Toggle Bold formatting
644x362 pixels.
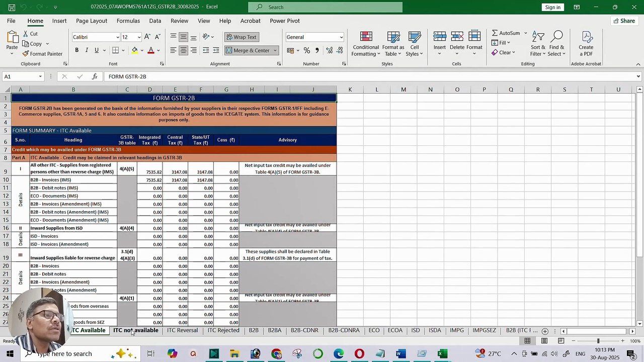click(76, 50)
